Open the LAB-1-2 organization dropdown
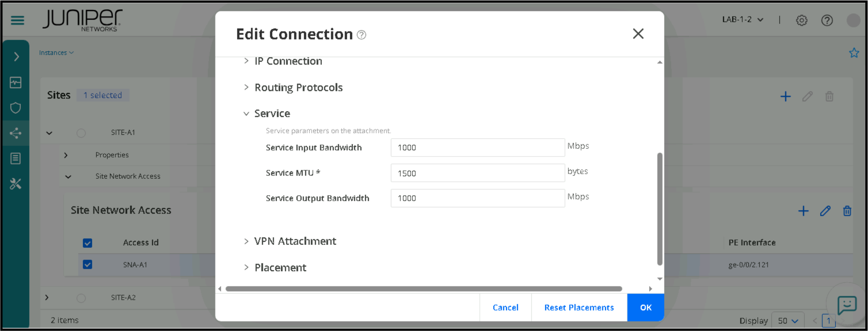868x331 pixels. pos(743,19)
